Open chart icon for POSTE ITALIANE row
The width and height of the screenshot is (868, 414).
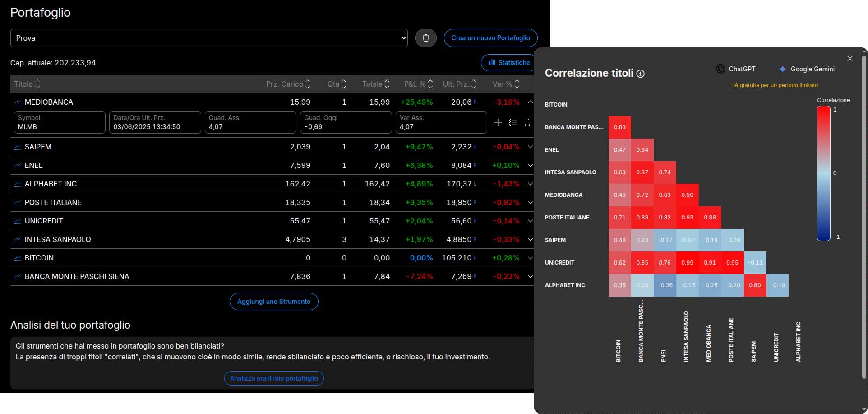coord(18,202)
